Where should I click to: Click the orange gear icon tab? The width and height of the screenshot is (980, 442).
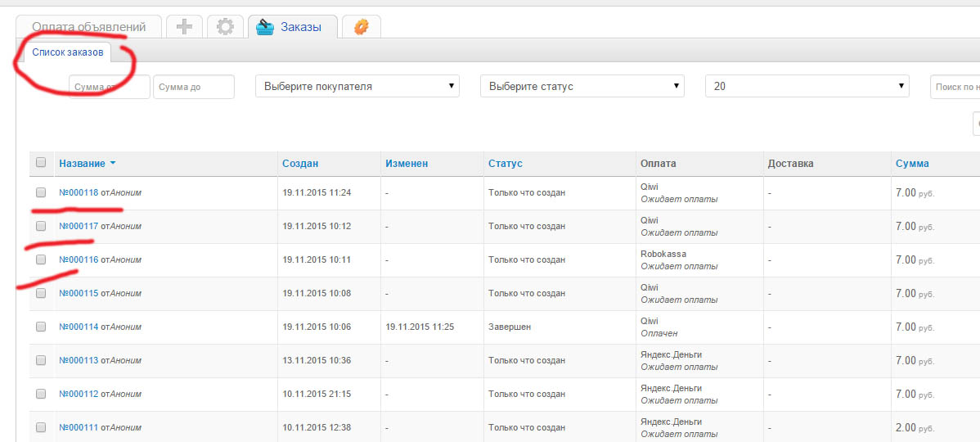(361, 27)
